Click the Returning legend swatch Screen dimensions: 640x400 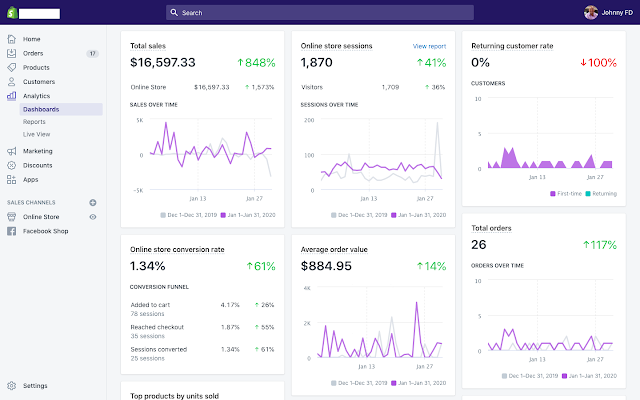tap(588, 193)
